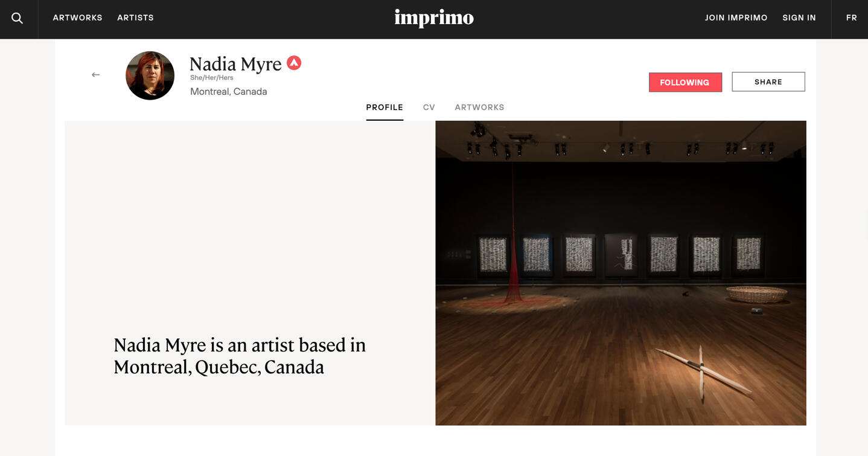Open Artworks in the top navigation
The width and height of the screenshot is (868, 456).
tap(77, 18)
